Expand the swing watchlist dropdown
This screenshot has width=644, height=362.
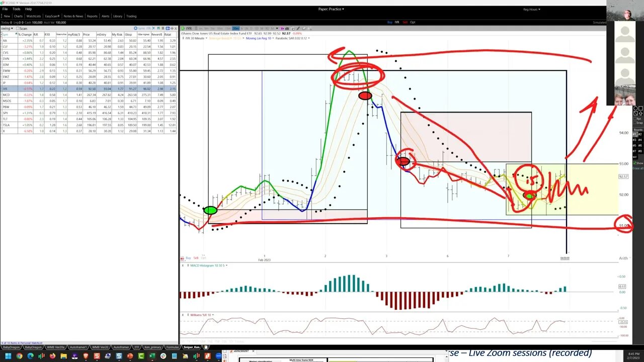pyautogui.click(x=7, y=28)
